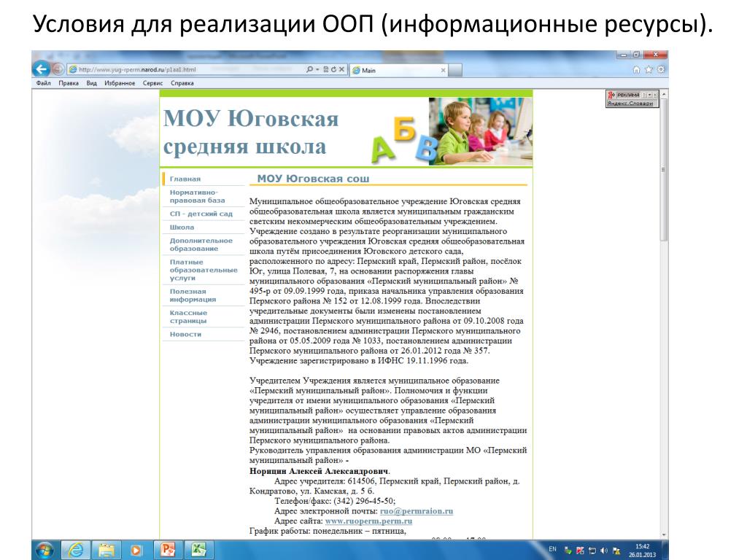Click the МОУ Юговская сош page heading
The width and height of the screenshot is (747, 560).
coord(313,179)
